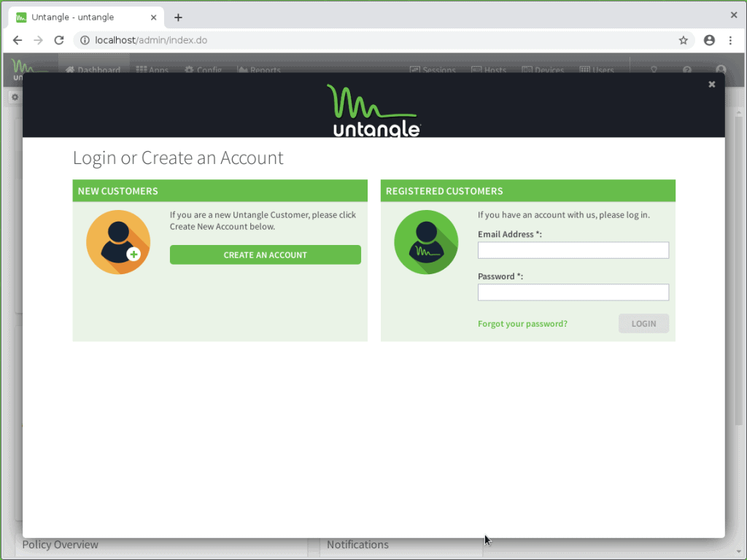Open the Apps menu behind the dialog
This screenshot has width=747, height=560.
coord(152,70)
